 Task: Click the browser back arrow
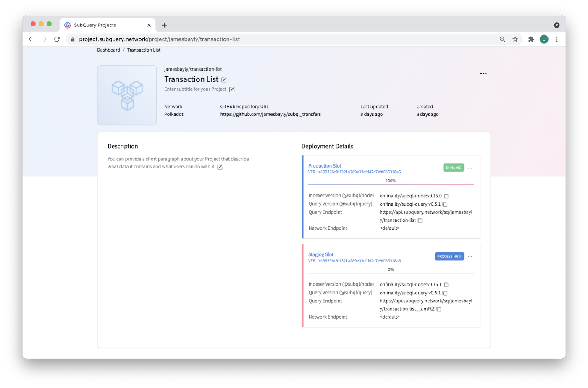tap(31, 39)
